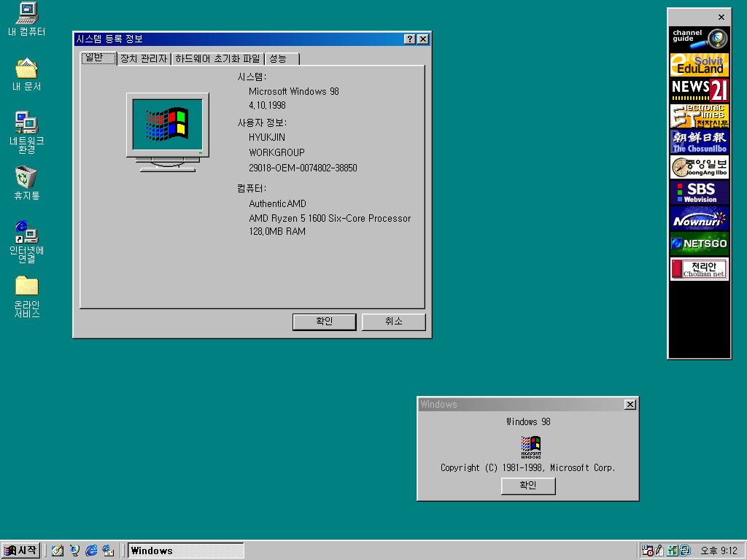747x560 pixels.
Task: Click the product ID 29018-OEM-0074802-38850
Action: click(303, 168)
